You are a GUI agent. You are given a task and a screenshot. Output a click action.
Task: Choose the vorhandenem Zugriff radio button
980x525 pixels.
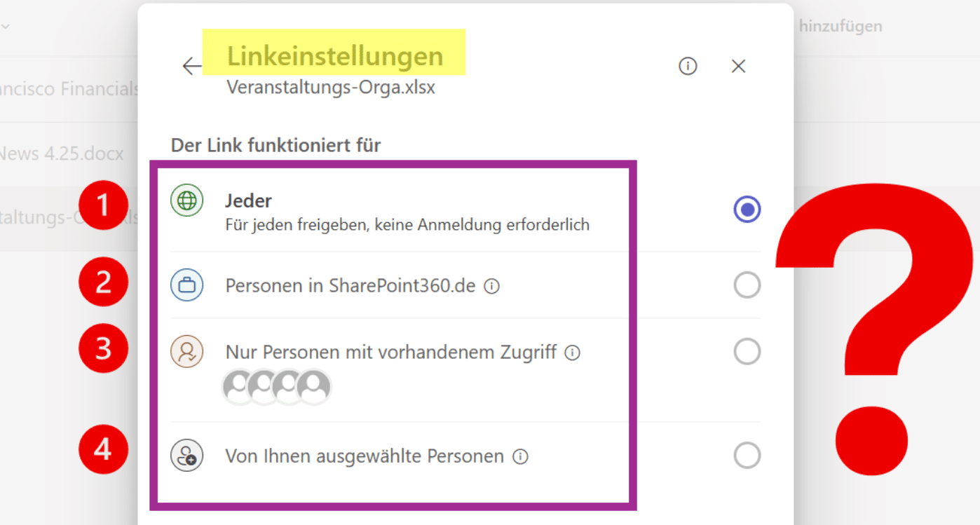[x=747, y=352]
